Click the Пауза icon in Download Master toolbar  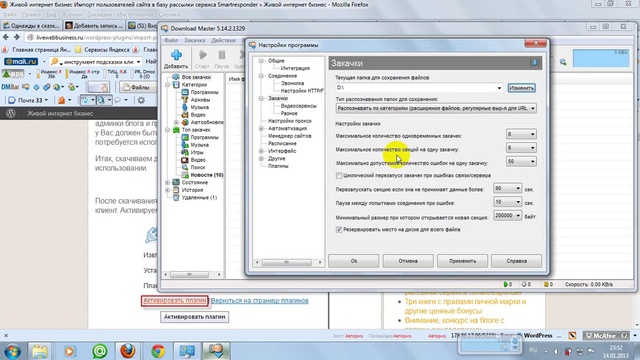pyautogui.click(x=222, y=55)
